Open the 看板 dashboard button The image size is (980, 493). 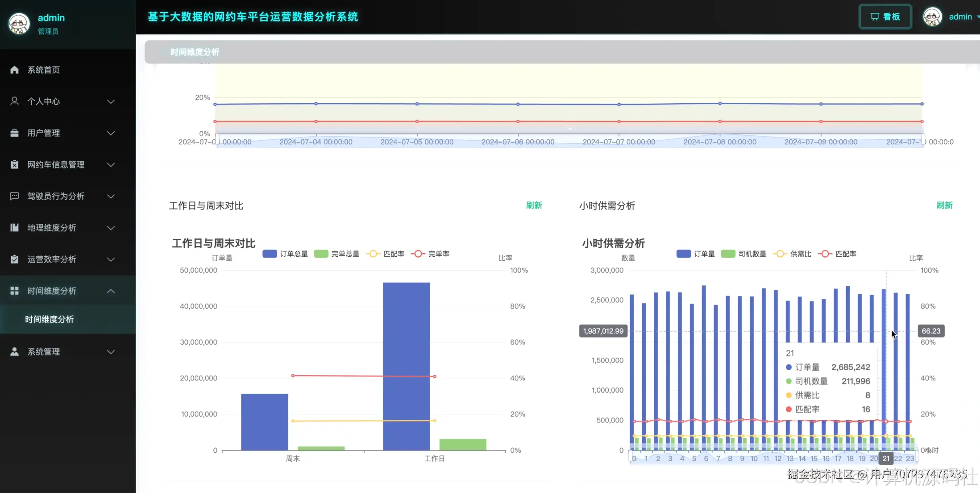(x=885, y=17)
